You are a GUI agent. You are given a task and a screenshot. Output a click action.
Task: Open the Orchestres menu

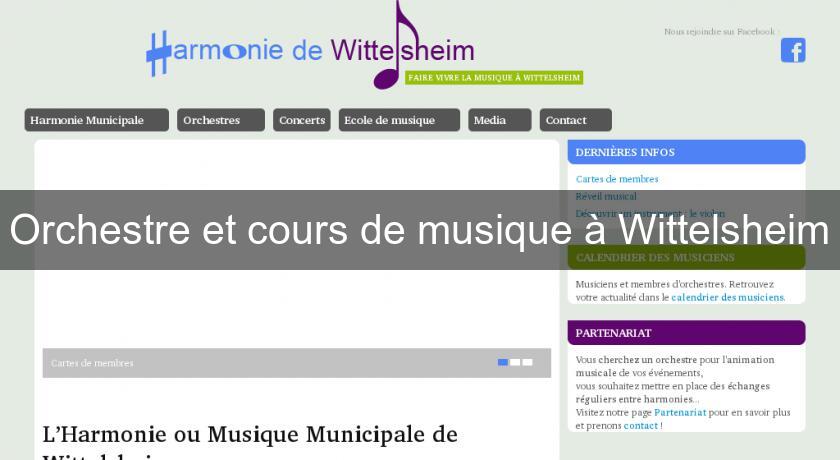(221, 120)
